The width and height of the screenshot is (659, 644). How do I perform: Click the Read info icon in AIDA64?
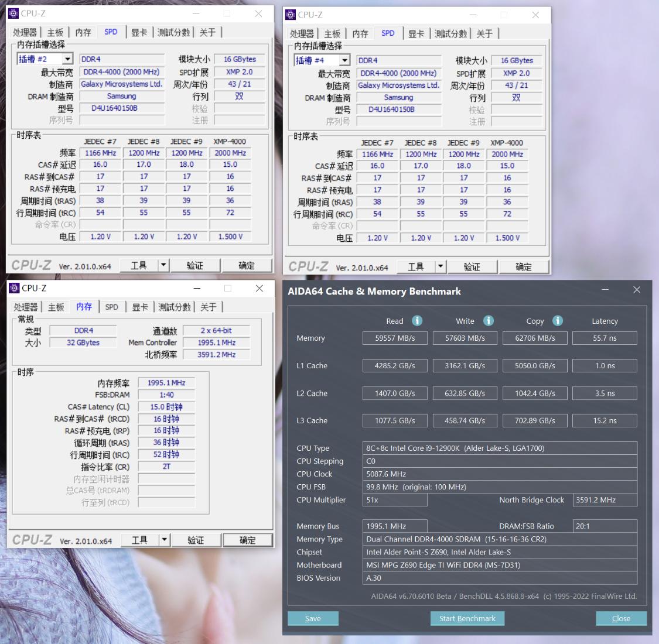coord(417,321)
